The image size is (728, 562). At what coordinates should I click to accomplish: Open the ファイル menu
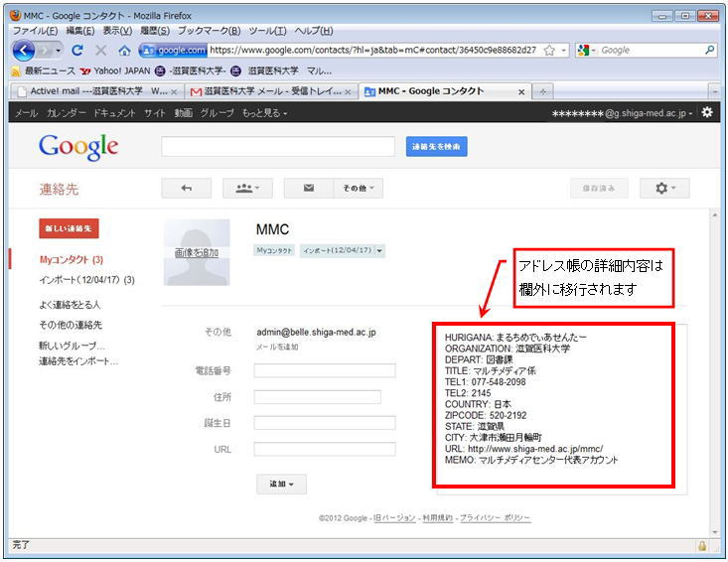click(35, 31)
